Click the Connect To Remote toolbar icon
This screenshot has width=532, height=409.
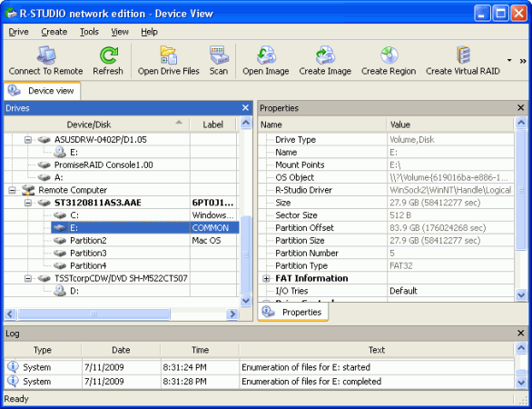click(x=46, y=55)
